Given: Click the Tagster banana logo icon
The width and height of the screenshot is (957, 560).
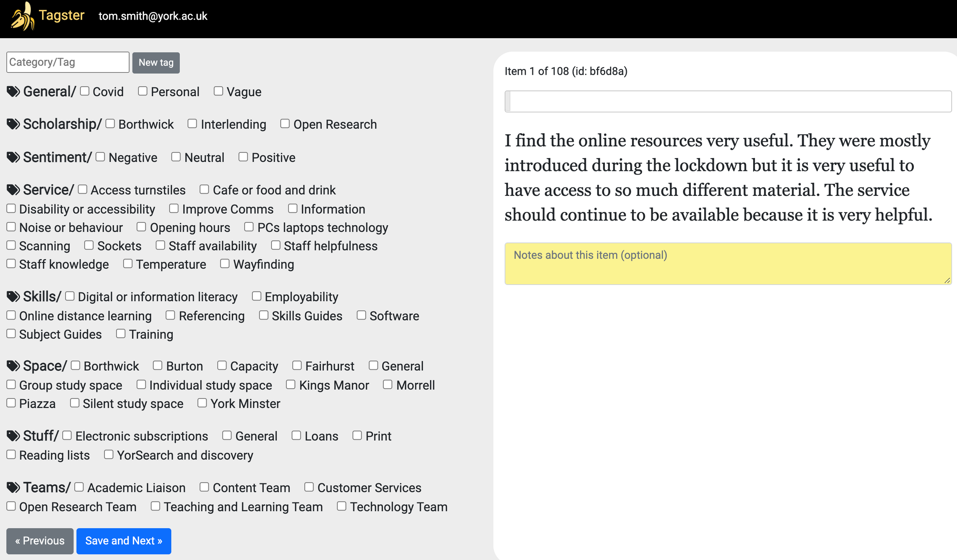Looking at the screenshot, I should coord(22,17).
